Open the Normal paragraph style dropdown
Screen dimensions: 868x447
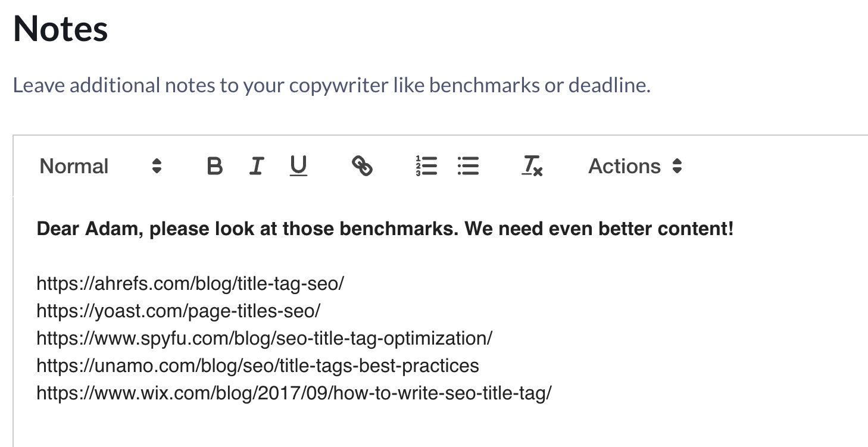(74, 166)
